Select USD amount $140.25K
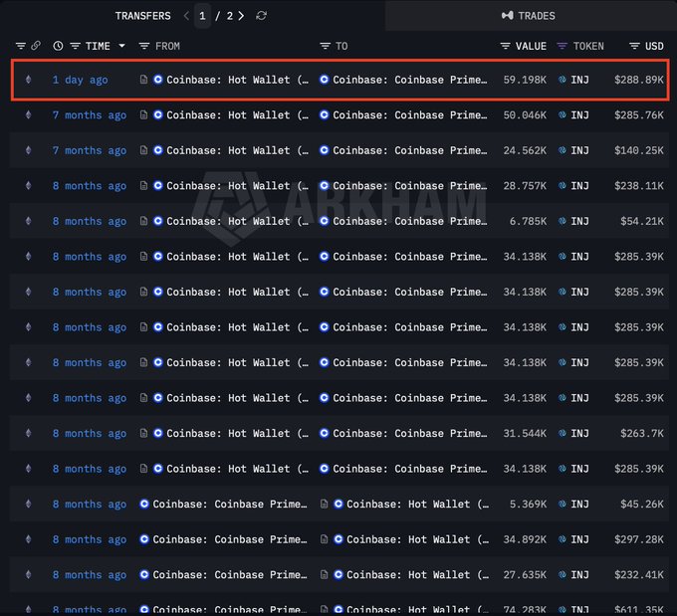Image resolution: width=677 pixels, height=616 pixels. (x=639, y=150)
